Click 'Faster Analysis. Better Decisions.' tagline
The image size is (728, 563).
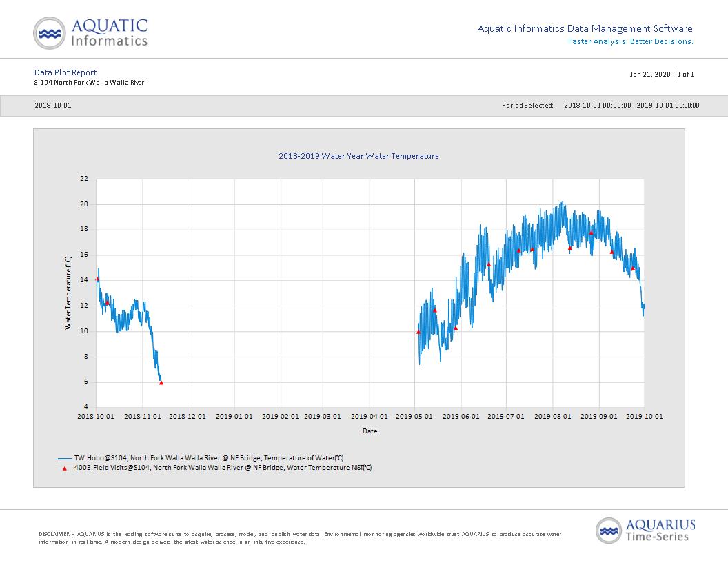[631, 41]
